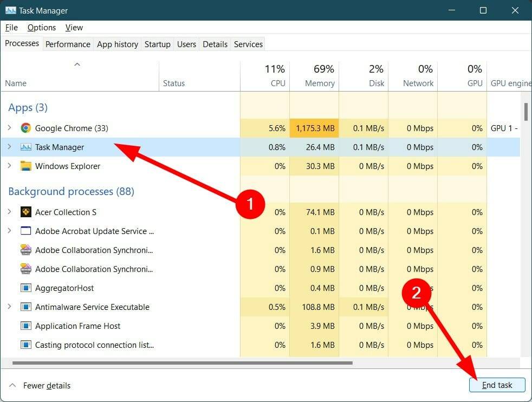The image size is (532, 402).
Task: Click the Adobe Collaboration Synchronizer printer icon
Action: pyautogui.click(x=26, y=250)
